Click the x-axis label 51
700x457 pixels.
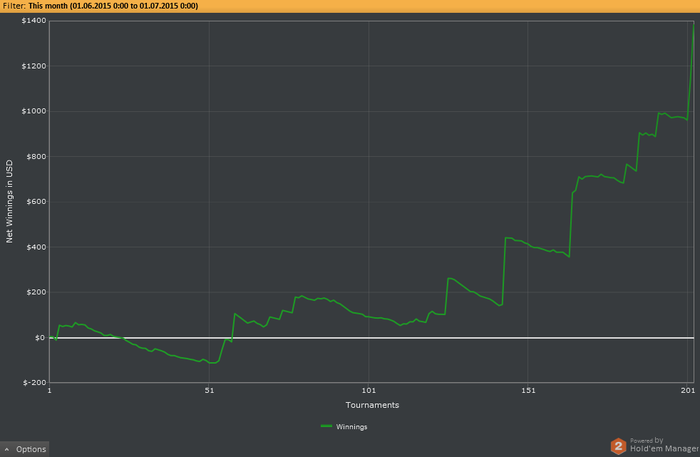(x=209, y=391)
